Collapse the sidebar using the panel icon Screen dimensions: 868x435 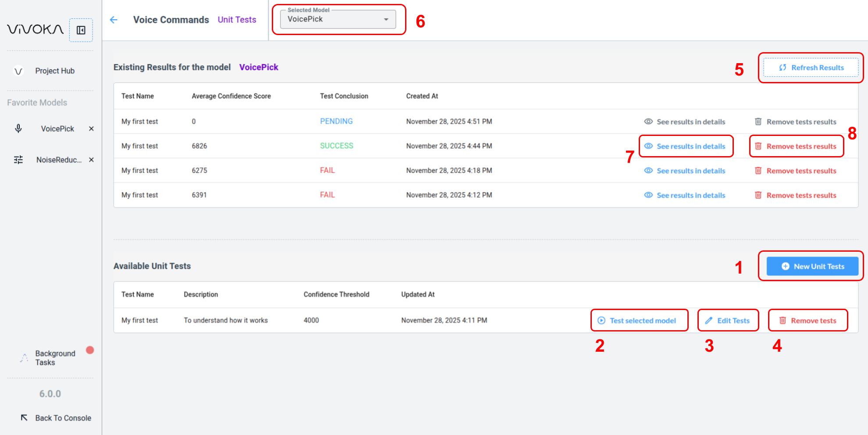tap(81, 30)
